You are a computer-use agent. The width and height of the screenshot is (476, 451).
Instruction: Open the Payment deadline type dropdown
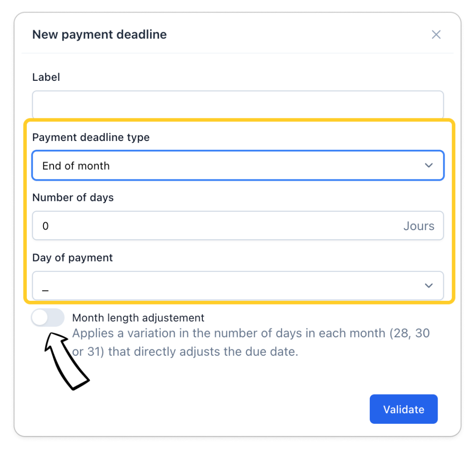[238, 165]
